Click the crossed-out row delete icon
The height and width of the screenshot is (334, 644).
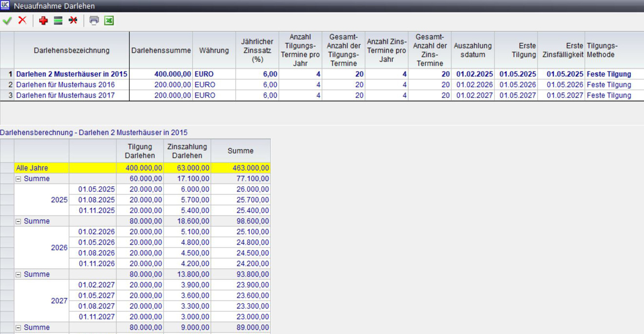73,20
